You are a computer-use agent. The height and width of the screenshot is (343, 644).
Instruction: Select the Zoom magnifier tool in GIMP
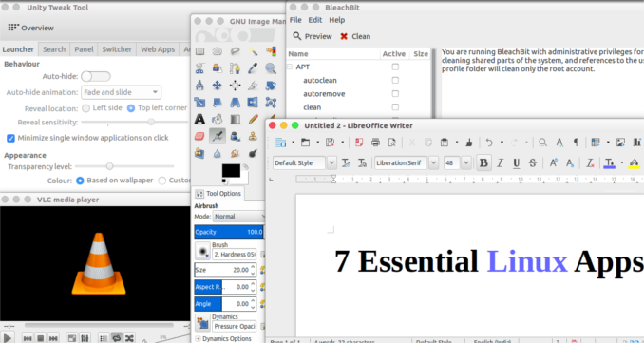pyautogui.click(x=271, y=68)
